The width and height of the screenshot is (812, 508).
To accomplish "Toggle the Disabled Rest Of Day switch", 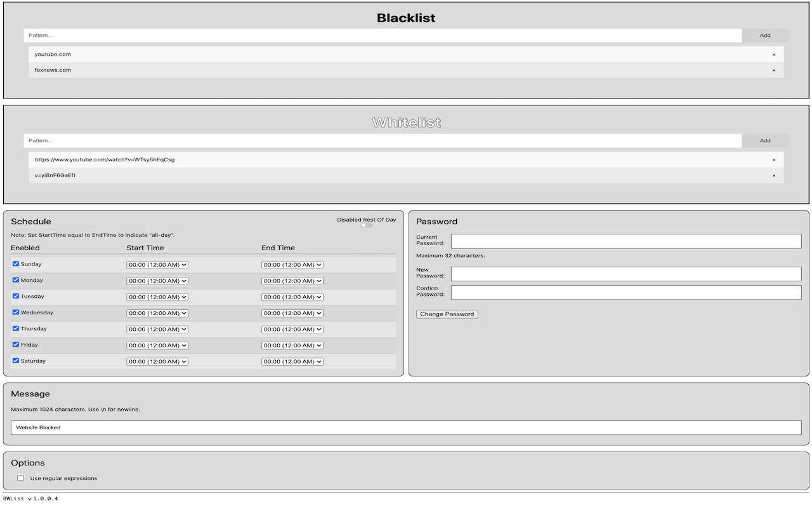I will point(366,225).
